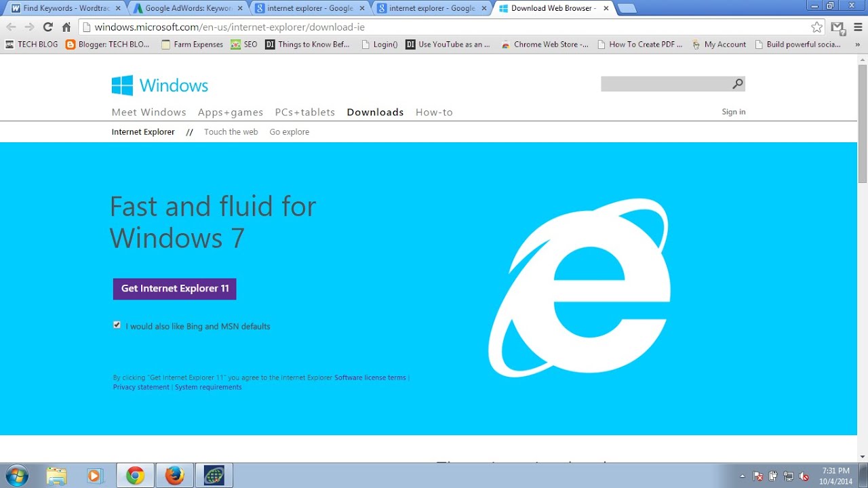This screenshot has height=488, width=868.
Task: Uncheck Bing and MSN defaults checkbox
Action: point(117,325)
